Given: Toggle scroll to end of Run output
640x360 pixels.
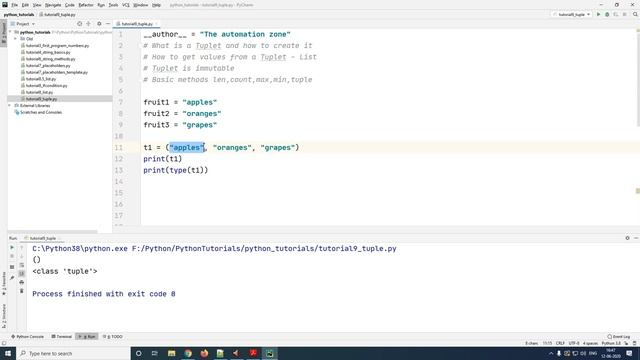Looking at the screenshot, I should tap(22, 273).
